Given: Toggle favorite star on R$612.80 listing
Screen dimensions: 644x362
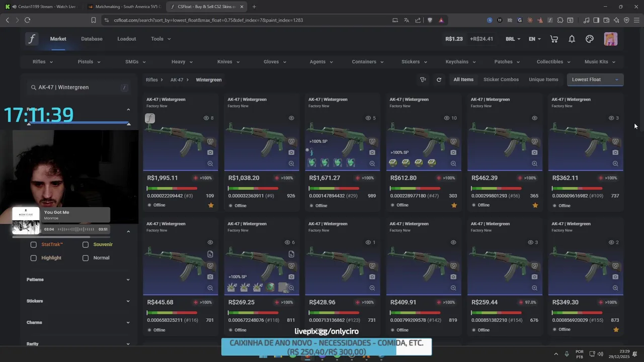Looking at the screenshot, I should pyautogui.click(x=454, y=205).
